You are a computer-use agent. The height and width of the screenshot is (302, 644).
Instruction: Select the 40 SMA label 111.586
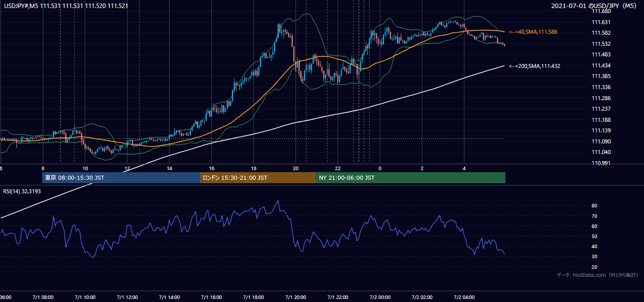(533, 32)
